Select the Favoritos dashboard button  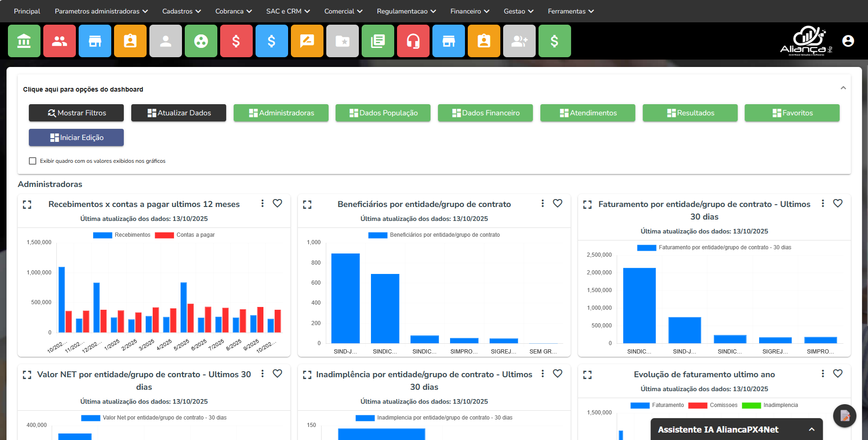pos(792,113)
